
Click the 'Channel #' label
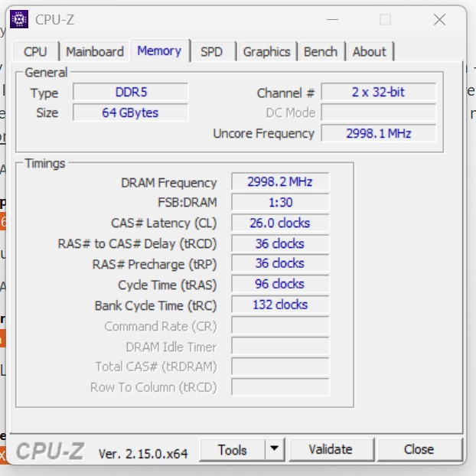[x=285, y=93]
